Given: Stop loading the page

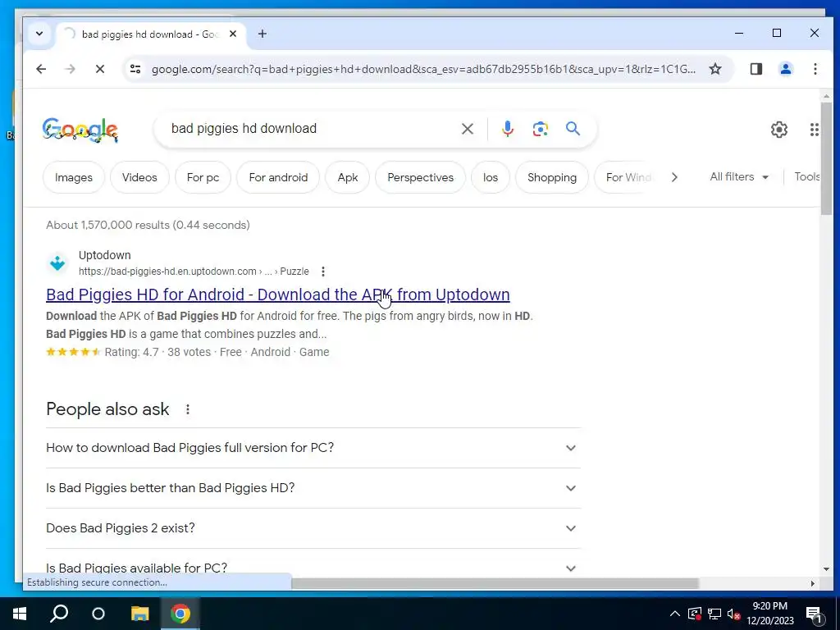Looking at the screenshot, I should (x=99, y=69).
